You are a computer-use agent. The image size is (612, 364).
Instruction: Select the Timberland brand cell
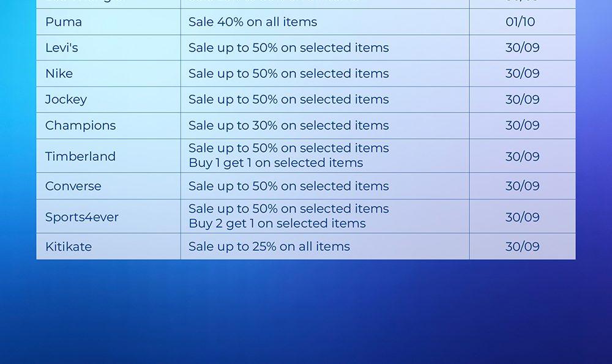click(x=80, y=156)
